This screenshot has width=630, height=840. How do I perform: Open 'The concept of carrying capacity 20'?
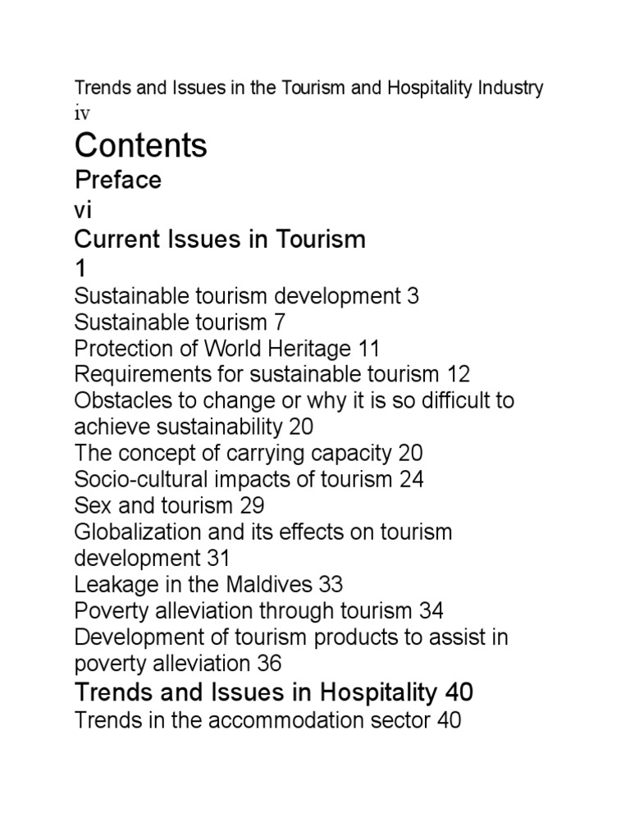click(x=249, y=454)
